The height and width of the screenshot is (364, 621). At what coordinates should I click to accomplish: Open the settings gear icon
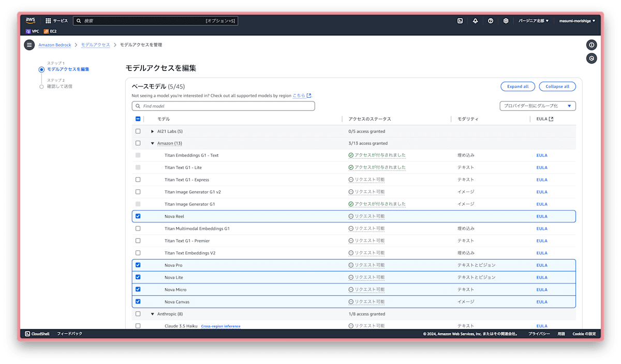[506, 21]
